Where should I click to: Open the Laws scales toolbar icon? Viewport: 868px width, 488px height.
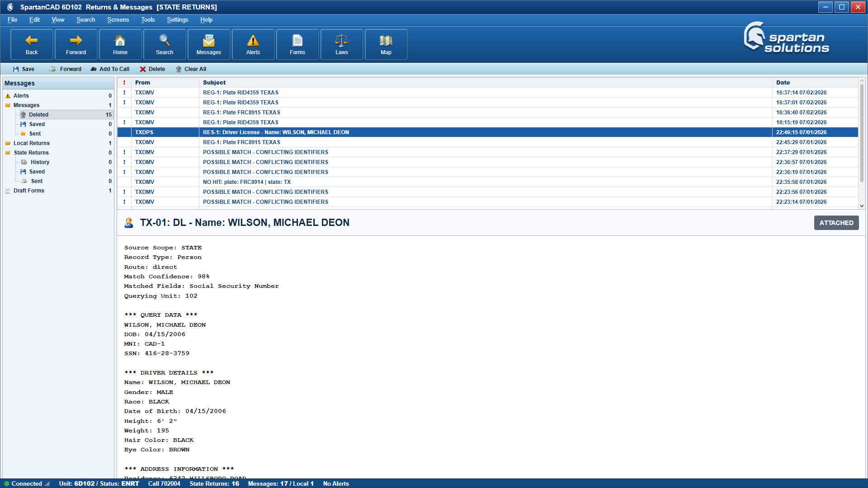coord(342,44)
